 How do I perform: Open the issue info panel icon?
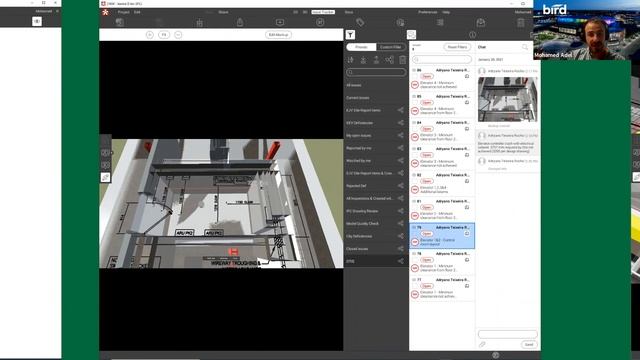point(472,35)
